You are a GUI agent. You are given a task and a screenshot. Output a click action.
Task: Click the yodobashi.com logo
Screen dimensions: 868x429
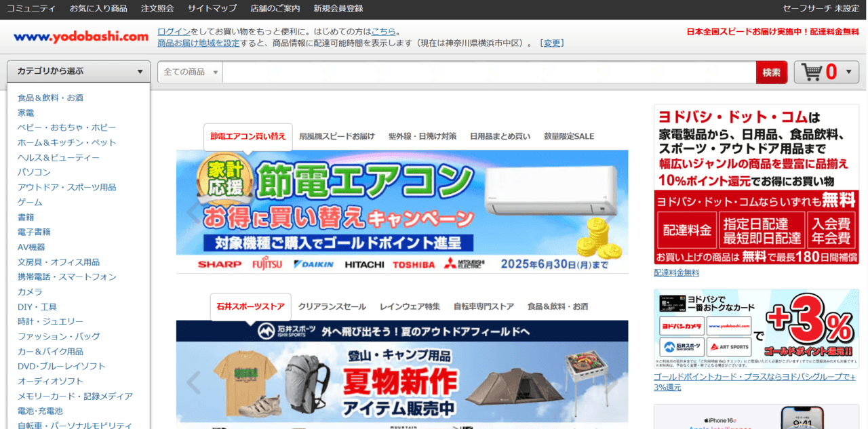point(81,37)
